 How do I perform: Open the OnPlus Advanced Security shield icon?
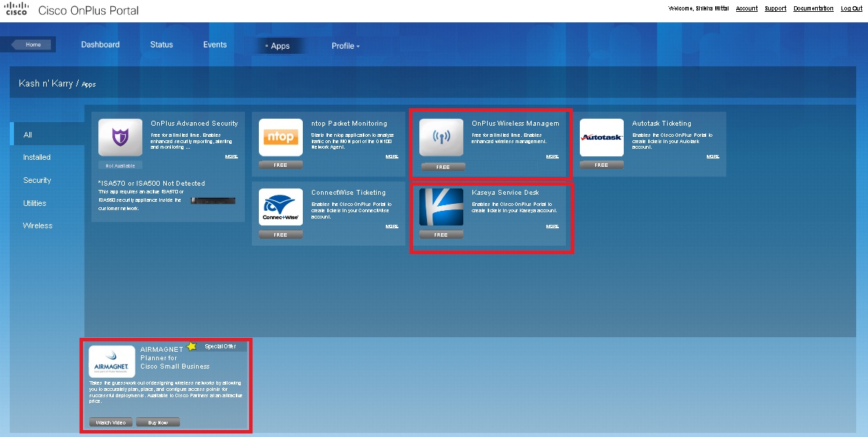pyautogui.click(x=120, y=137)
